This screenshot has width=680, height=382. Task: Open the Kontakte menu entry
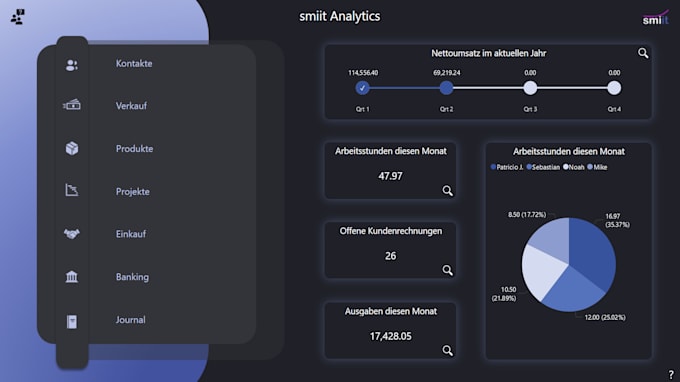(x=134, y=63)
